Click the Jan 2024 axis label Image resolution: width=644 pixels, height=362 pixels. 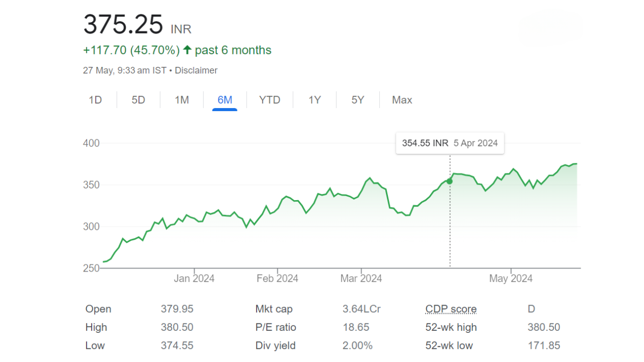pyautogui.click(x=194, y=278)
